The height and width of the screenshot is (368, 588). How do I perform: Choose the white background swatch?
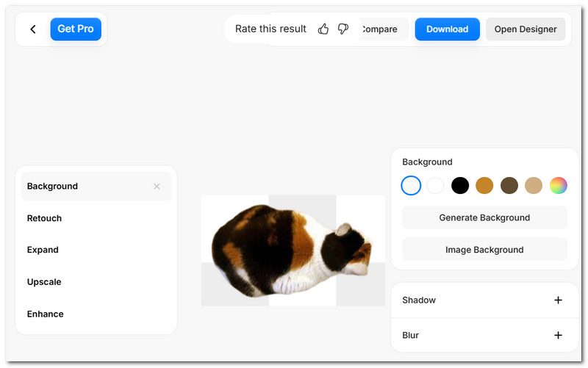coord(435,186)
